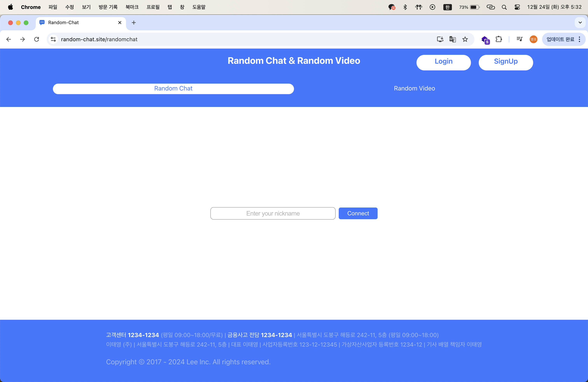
Task: Open Bluetooth menu bar icon
Action: (x=405, y=7)
